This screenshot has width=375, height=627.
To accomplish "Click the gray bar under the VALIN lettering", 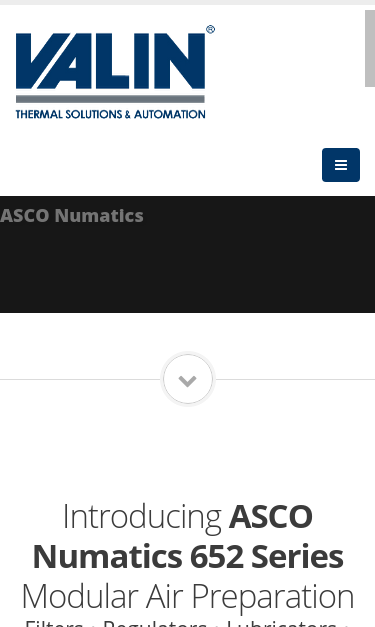I will tap(110, 99).
